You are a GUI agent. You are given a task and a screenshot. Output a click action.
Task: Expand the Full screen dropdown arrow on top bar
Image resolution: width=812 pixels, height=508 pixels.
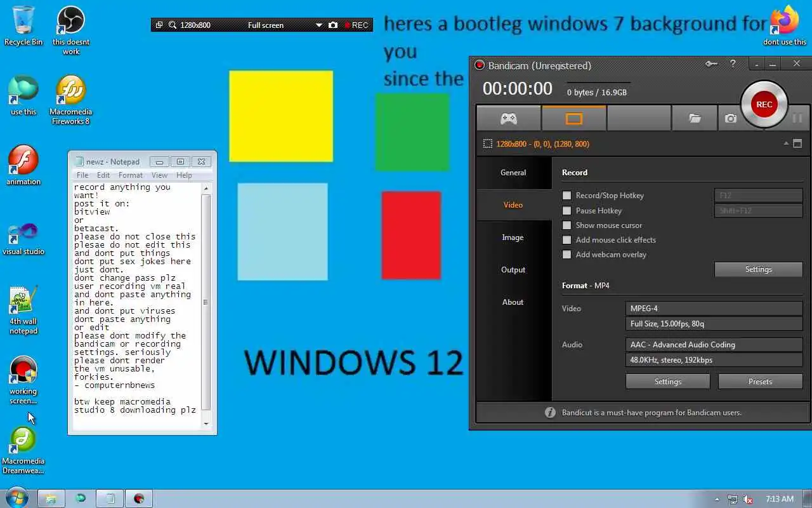(x=318, y=25)
